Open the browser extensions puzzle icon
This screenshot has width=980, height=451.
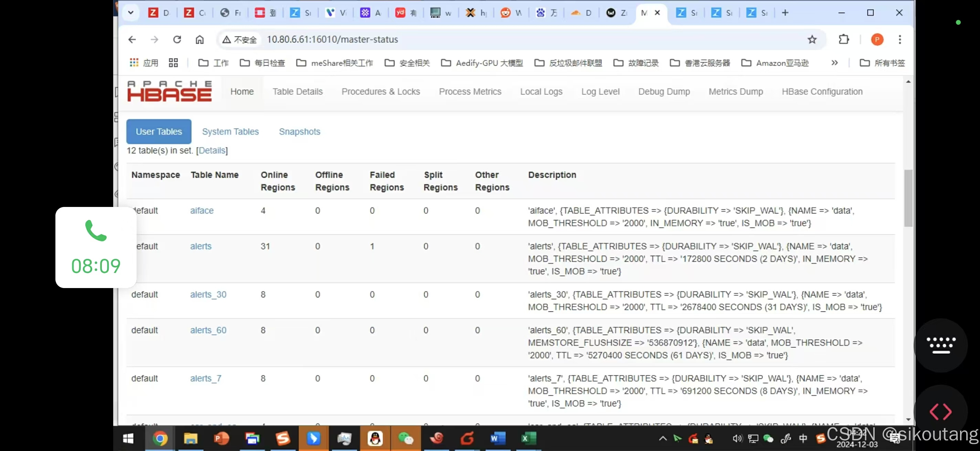(844, 40)
